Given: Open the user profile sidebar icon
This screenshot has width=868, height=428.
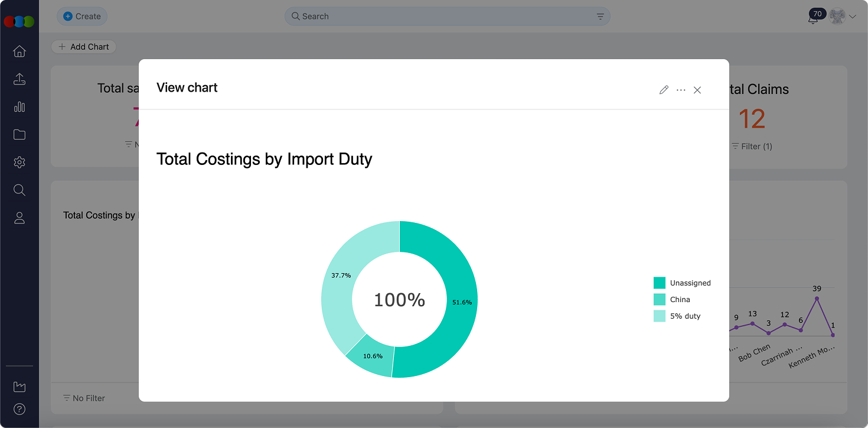Looking at the screenshot, I should 19,218.
